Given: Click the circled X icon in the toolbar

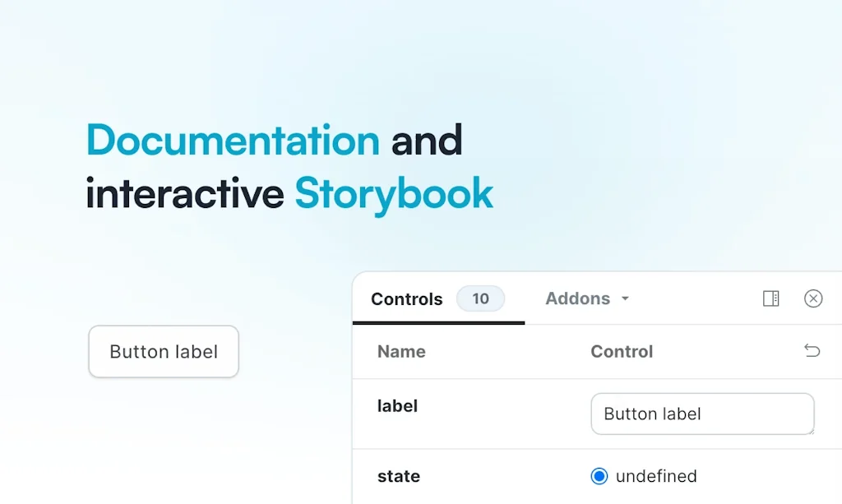Looking at the screenshot, I should coord(813,298).
